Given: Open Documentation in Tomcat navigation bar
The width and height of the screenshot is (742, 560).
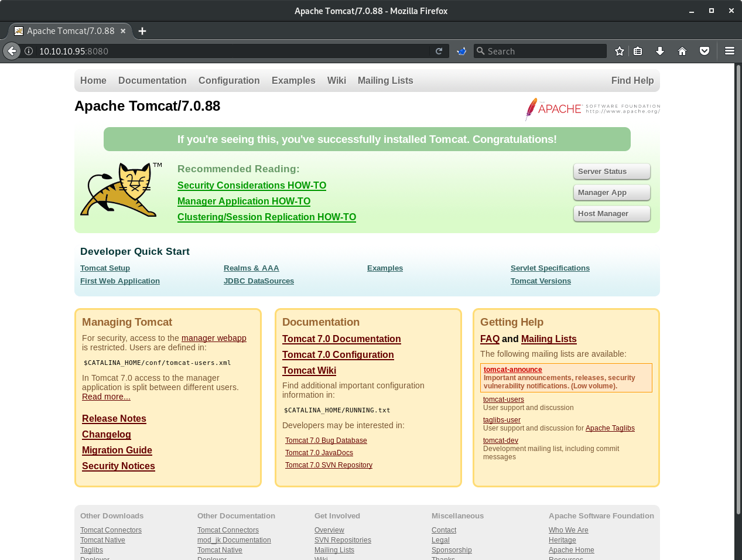Looking at the screenshot, I should pos(152,81).
